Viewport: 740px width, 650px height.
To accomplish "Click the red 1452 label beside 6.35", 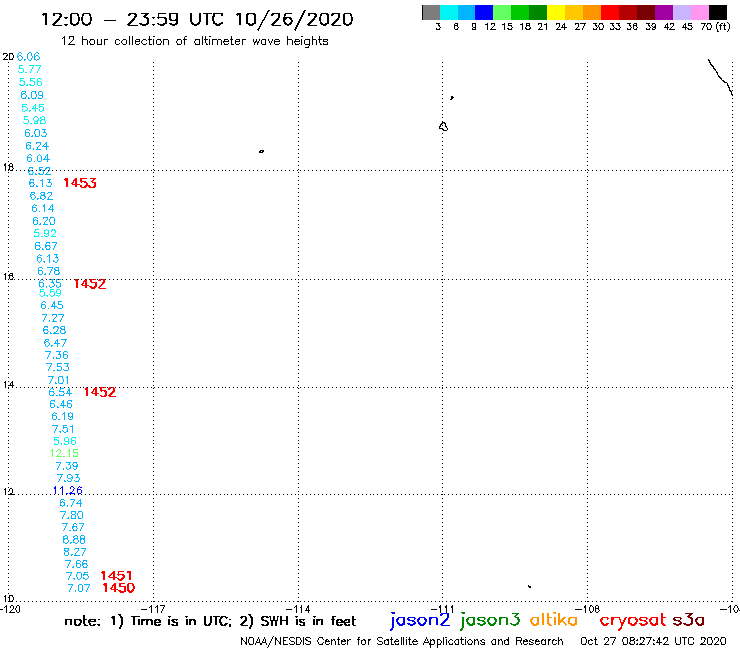I will click(x=90, y=284).
